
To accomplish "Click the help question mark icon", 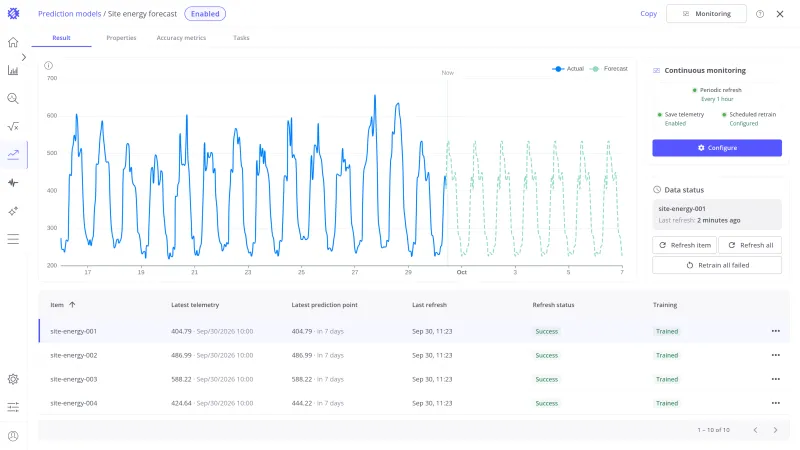I will pos(760,14).
